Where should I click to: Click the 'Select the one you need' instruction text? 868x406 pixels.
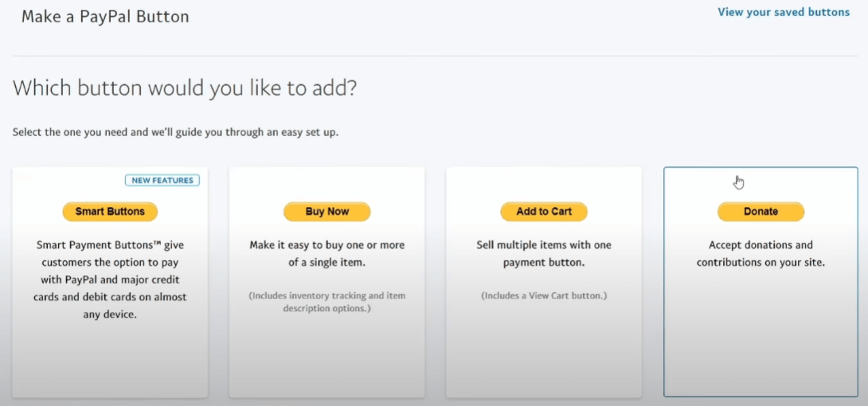point(175,132)
